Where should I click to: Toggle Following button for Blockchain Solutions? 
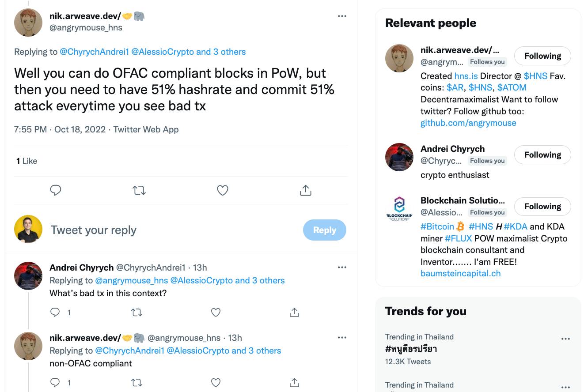point(542,207)
